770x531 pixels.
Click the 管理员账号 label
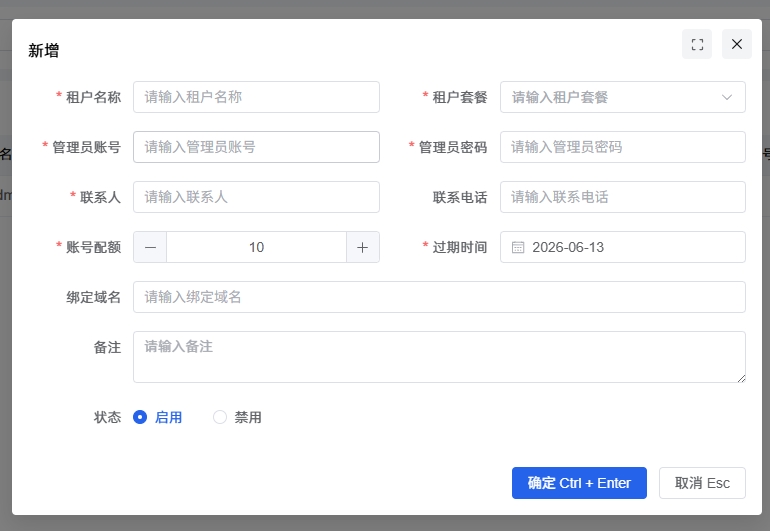click(86, 147)
